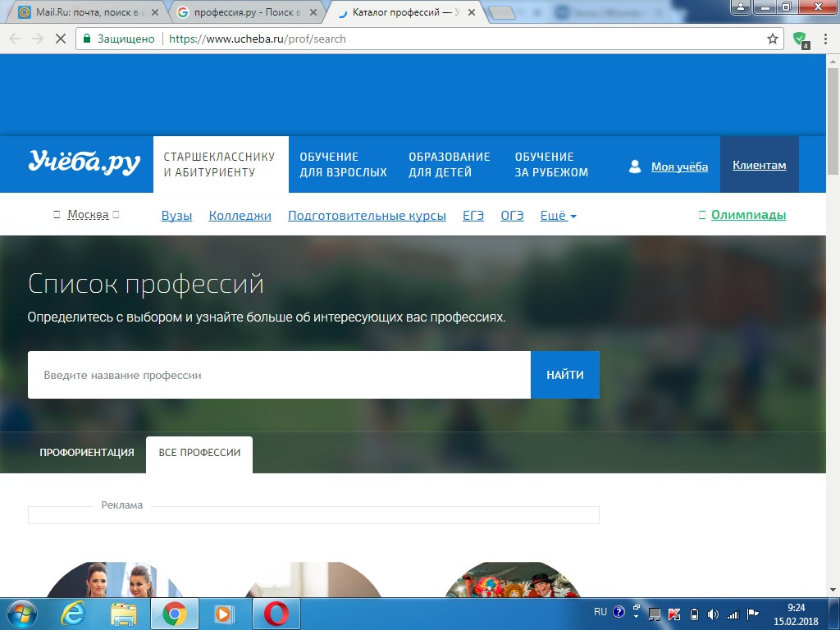Open the ЕГЭ link

pyautogui.click(x=473, y=216)
